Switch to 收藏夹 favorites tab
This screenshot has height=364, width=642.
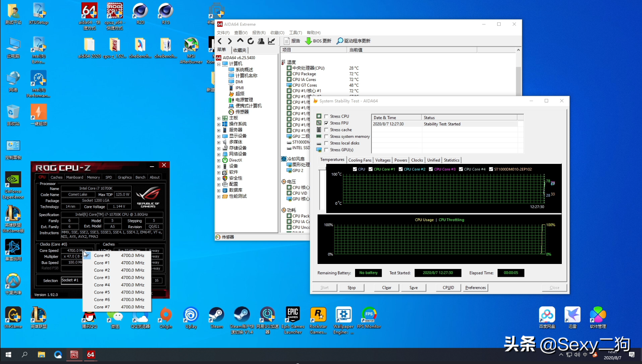[x=239, y=50]
